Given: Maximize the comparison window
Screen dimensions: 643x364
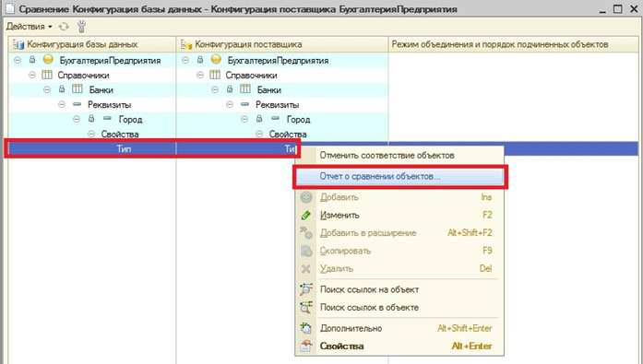Looking at the screenshot, I should [617, 8].
